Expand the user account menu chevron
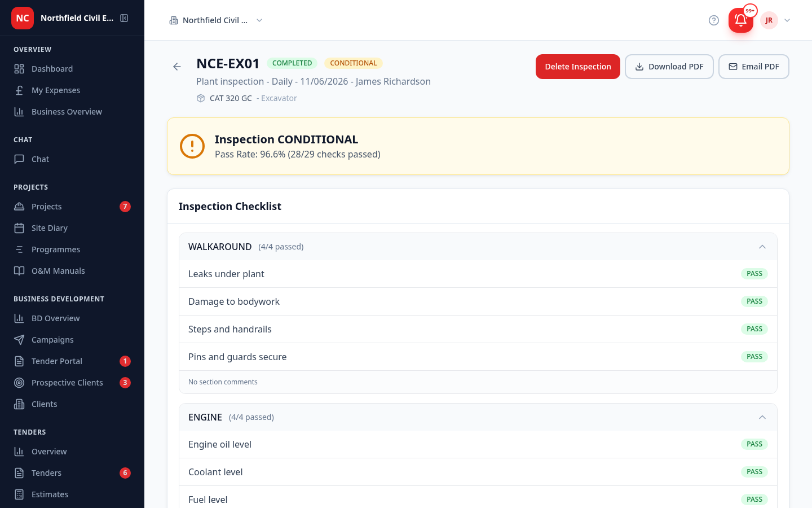812x508 pixels. 787,20
